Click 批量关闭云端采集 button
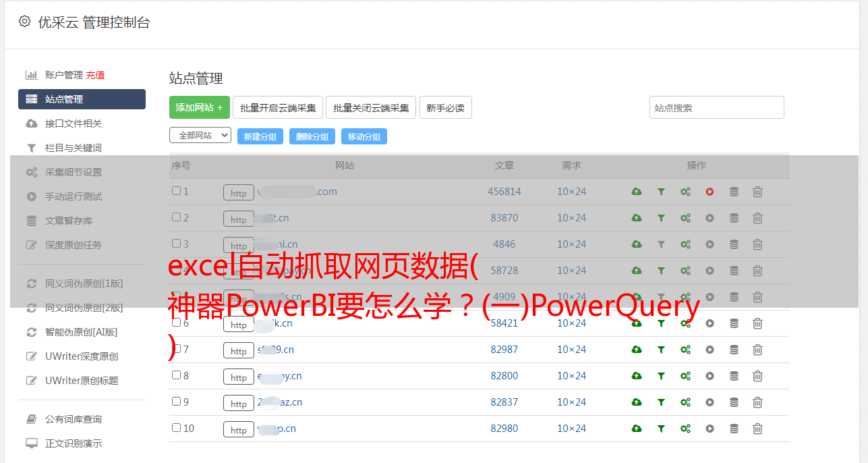The width and height of the screenshot is (868, 463). 371,107
